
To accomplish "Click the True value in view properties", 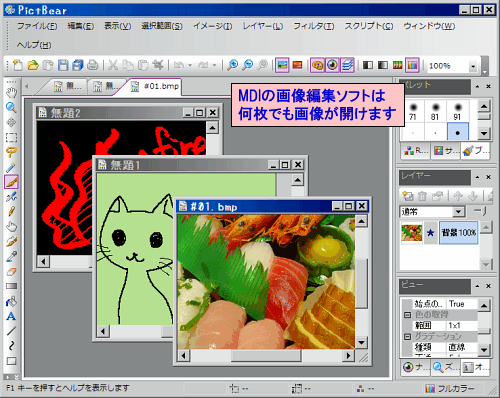I will tap(462, 304).
